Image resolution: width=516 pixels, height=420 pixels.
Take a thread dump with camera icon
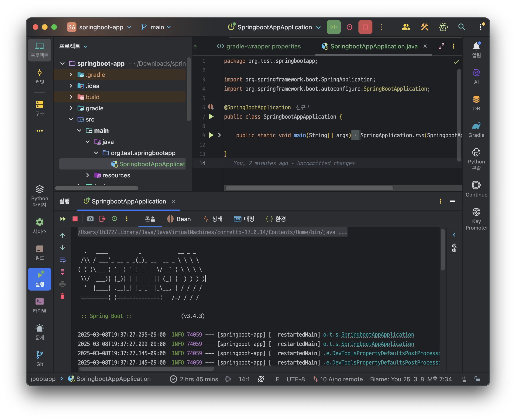(x=90, y=219)
